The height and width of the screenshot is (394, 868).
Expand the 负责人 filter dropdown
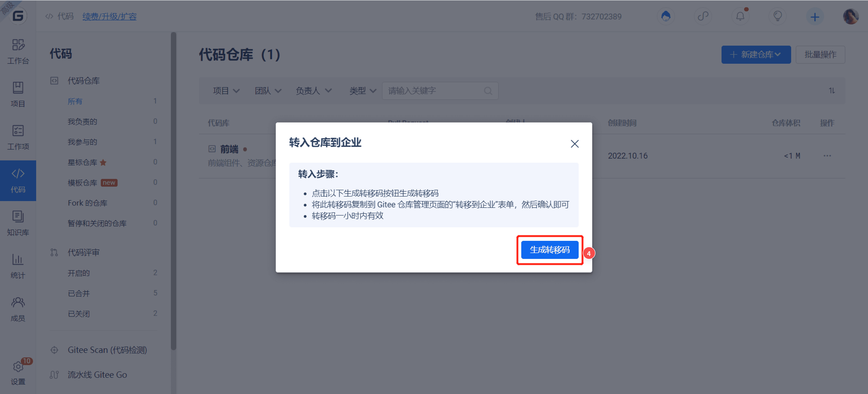coord(314,91)
